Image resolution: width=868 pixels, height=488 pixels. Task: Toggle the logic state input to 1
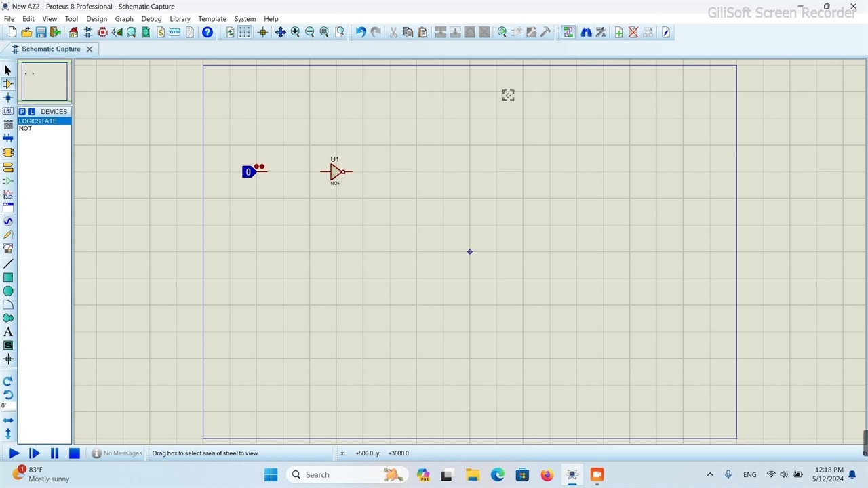248,172
